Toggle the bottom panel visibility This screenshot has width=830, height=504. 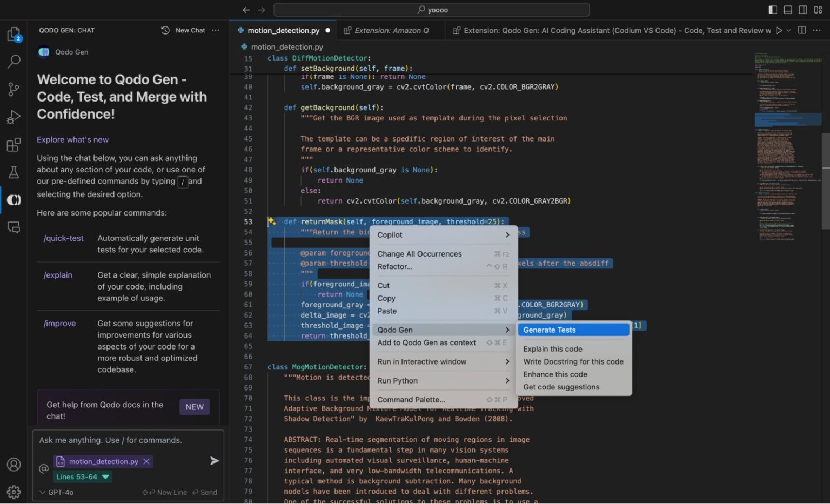[787, 9]
